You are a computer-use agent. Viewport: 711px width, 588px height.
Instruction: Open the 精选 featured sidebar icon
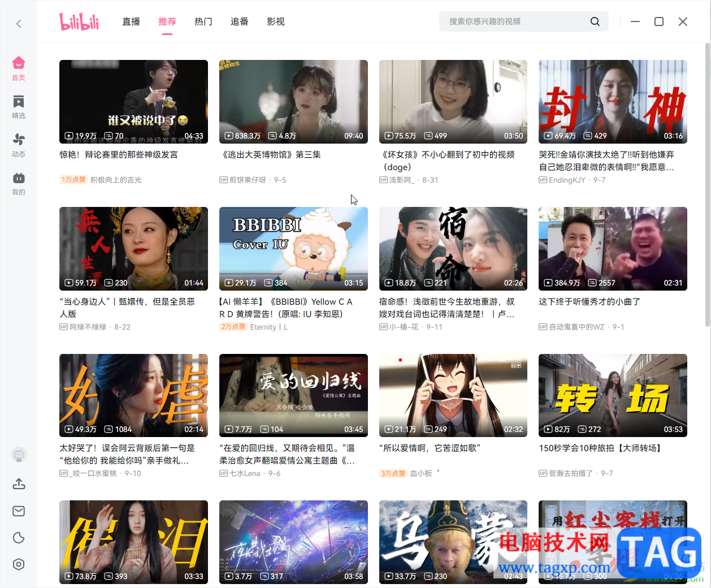19,107
